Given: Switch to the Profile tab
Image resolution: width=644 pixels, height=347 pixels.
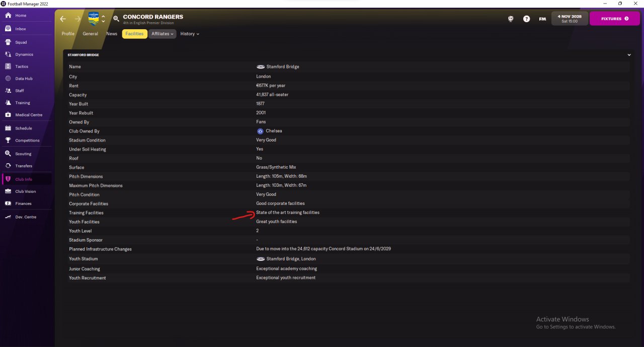Looking at the screenshot, I should (x=68, y=34).
